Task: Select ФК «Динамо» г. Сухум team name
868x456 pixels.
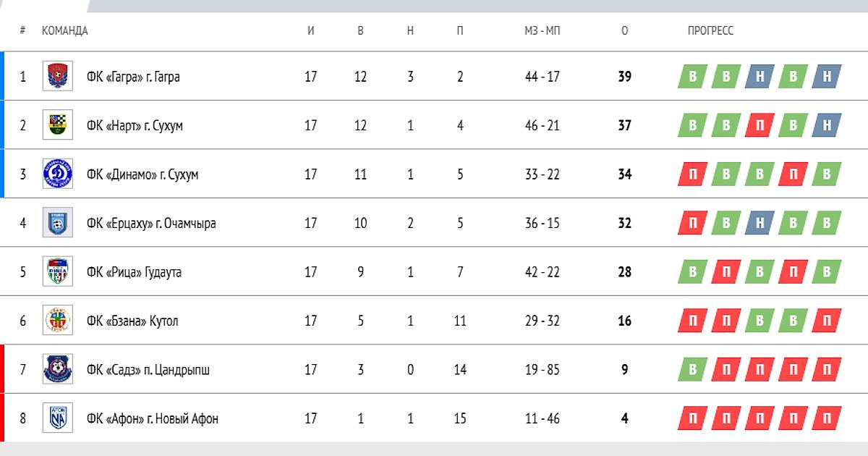Action: [x=142, y=174]
